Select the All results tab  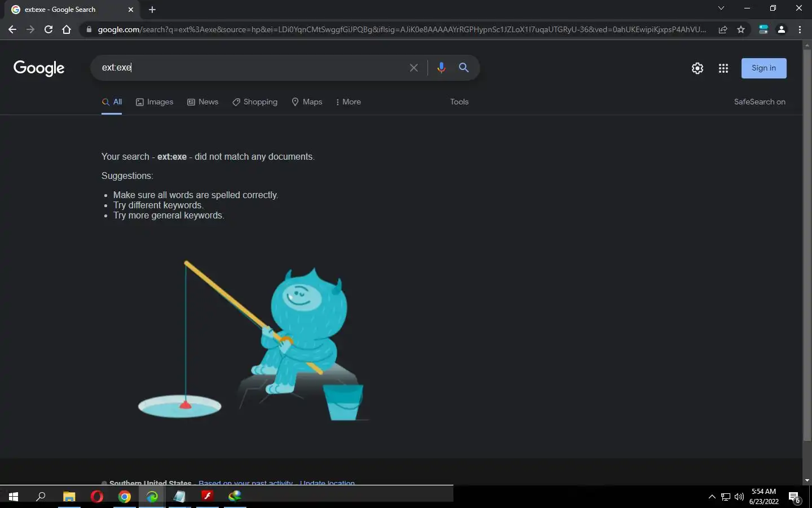pos(112,102)
